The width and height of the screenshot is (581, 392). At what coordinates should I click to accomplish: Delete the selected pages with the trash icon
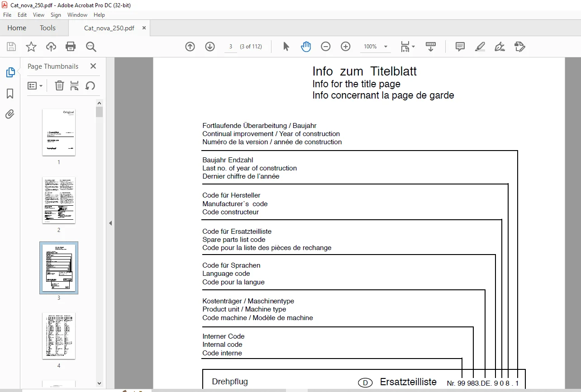point(59,85)
